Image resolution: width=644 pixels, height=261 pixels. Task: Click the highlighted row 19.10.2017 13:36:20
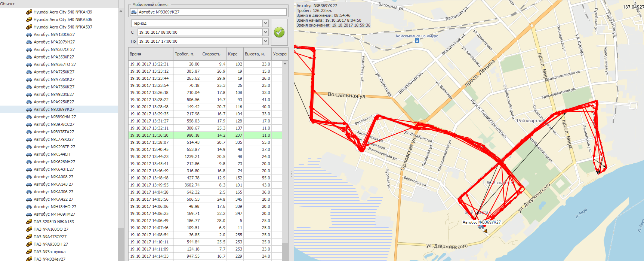(x=205, y=135)
